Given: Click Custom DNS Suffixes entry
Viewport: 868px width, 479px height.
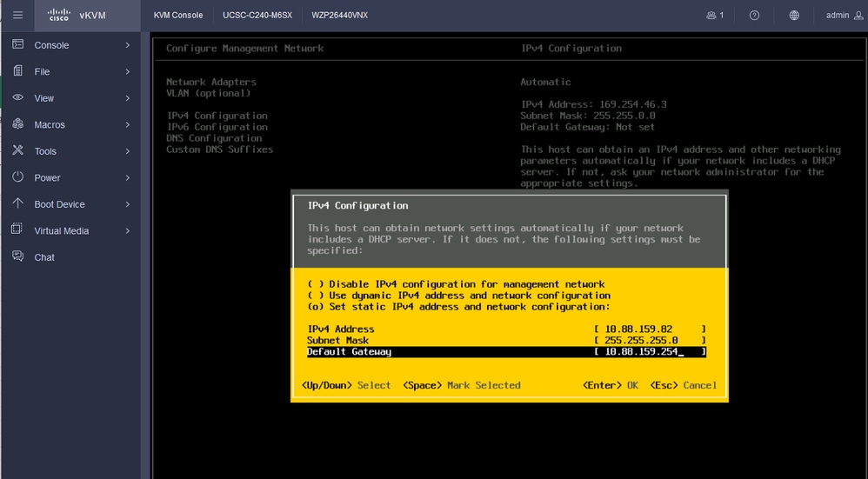Looking at the screenshot, I should click(x=220, y=150).
